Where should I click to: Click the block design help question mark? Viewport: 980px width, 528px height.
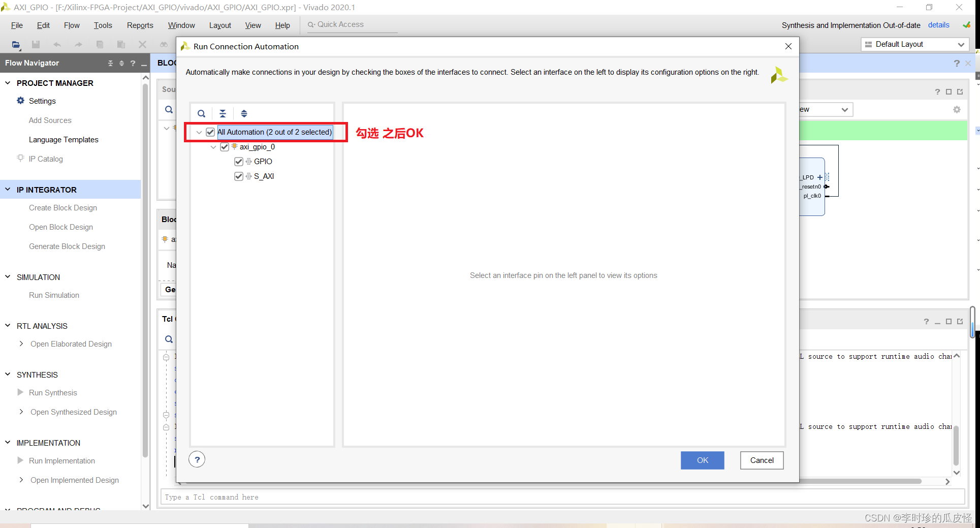coord(957,63)
